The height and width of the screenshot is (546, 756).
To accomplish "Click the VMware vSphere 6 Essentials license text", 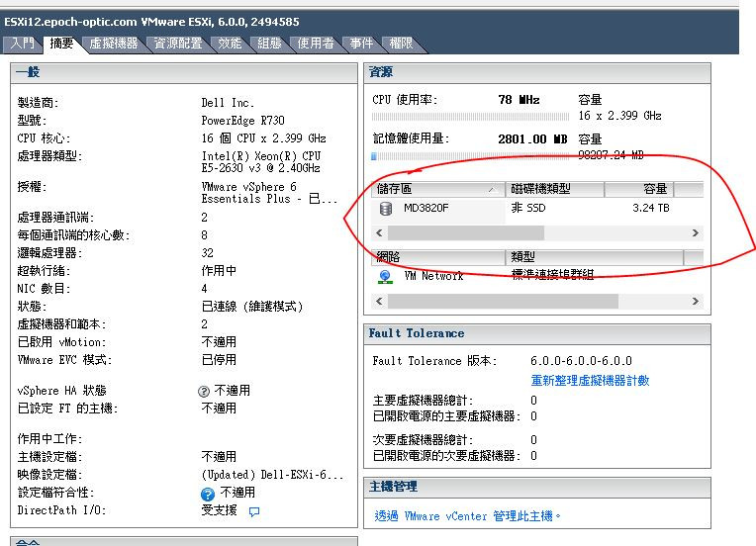I will click(x=269, y=193).
